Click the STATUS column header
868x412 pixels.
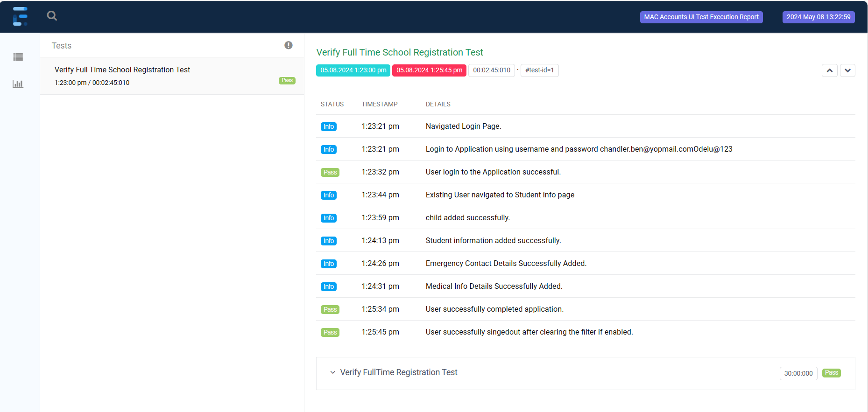(x=332, y=104)
